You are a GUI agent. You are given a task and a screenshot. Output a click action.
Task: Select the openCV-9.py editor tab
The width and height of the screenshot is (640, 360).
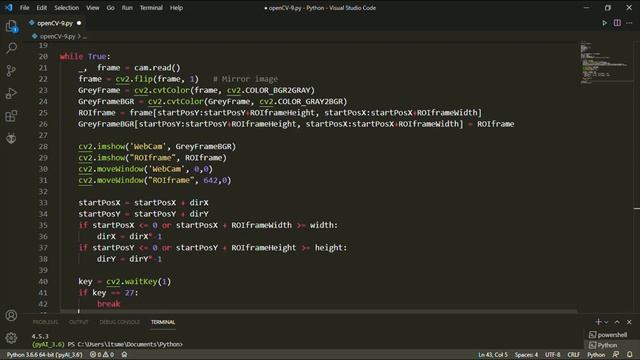55,23
